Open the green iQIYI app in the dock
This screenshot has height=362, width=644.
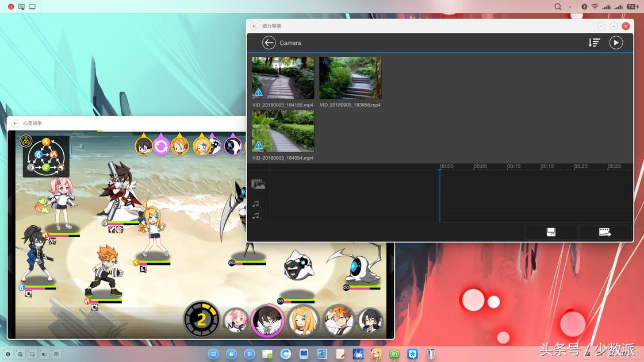[394, 354]
